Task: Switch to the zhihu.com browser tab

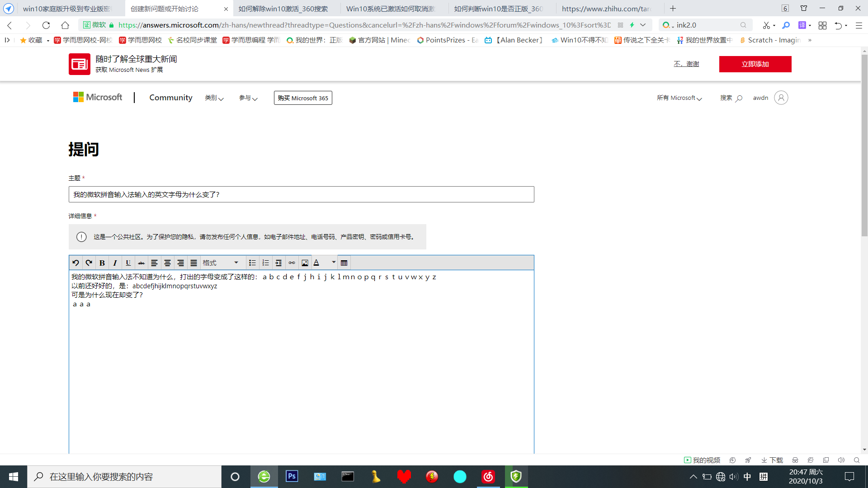Action: pyautogui.click(x=606, y=9)
